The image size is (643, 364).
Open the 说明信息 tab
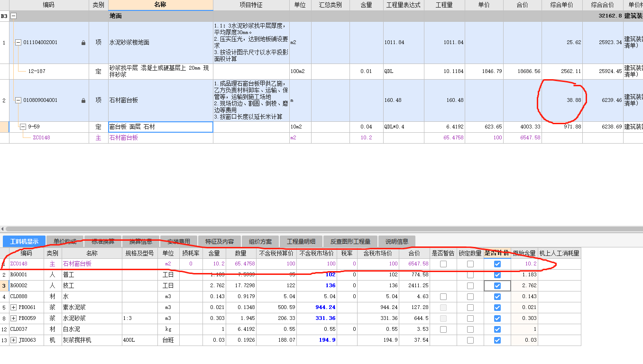[x=397, y=242]
